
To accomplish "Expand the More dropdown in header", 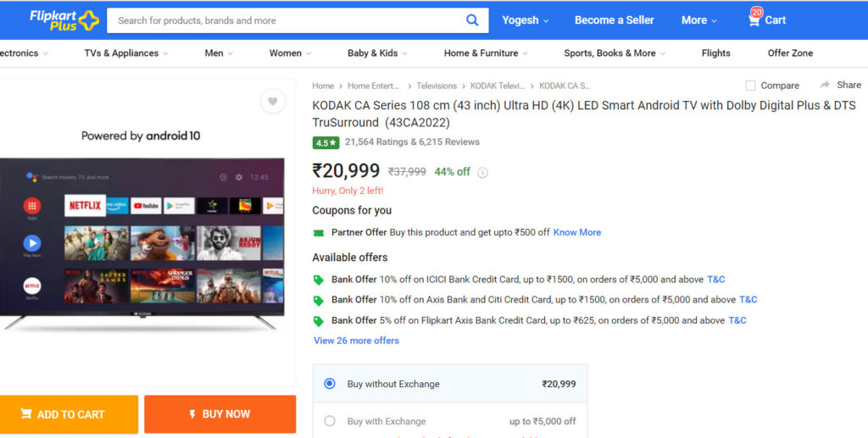I will click(698, 20).
